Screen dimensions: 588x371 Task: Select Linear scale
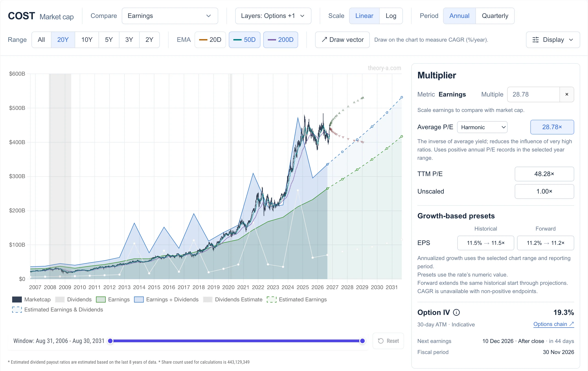pyautogui.click(x=364, y=16)
